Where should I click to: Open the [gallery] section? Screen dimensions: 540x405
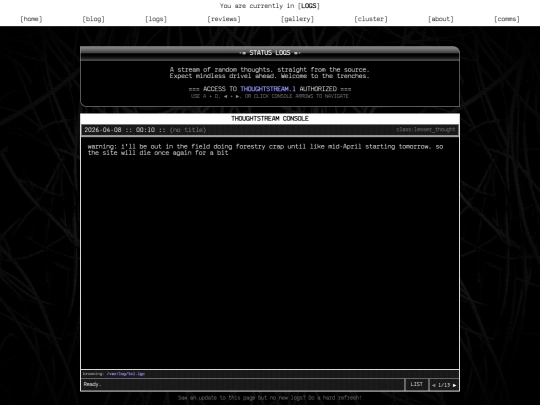coord(297,19)
